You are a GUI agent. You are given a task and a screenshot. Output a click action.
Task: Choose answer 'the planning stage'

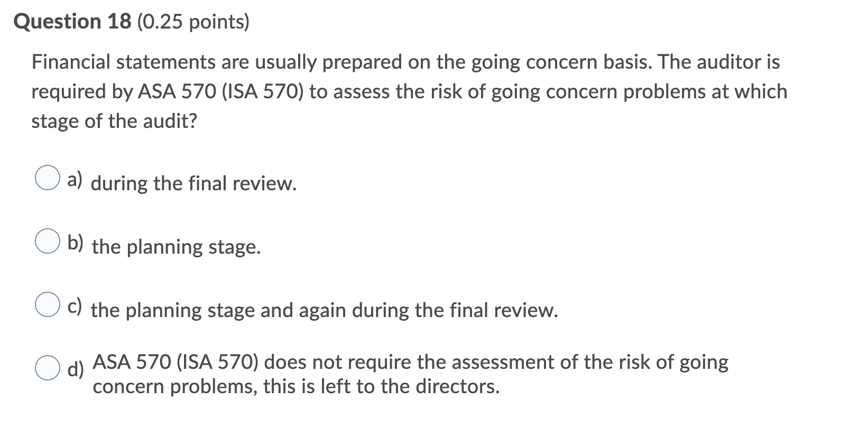tap(176, 247)
